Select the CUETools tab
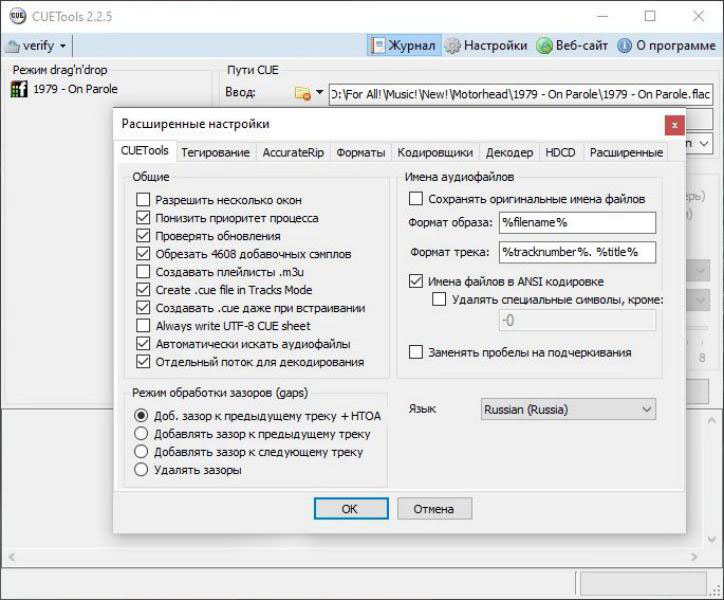Screen dimensions: 724x600 pyautogui.click(x=145, y=151)
